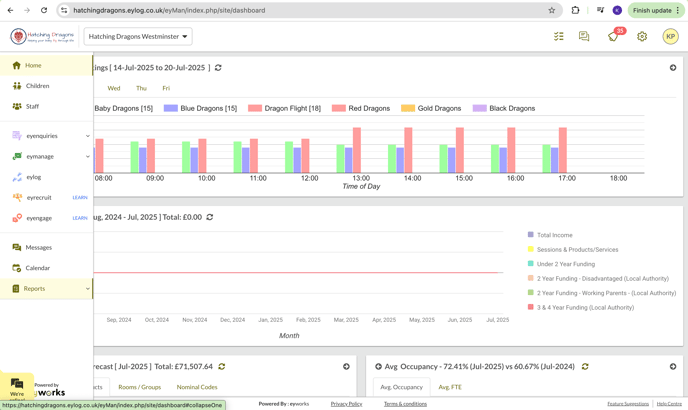The width and height of the screenshot is (688, 410).
Task: Switch to the Avg. FTE tab
Action: point(450,387)
